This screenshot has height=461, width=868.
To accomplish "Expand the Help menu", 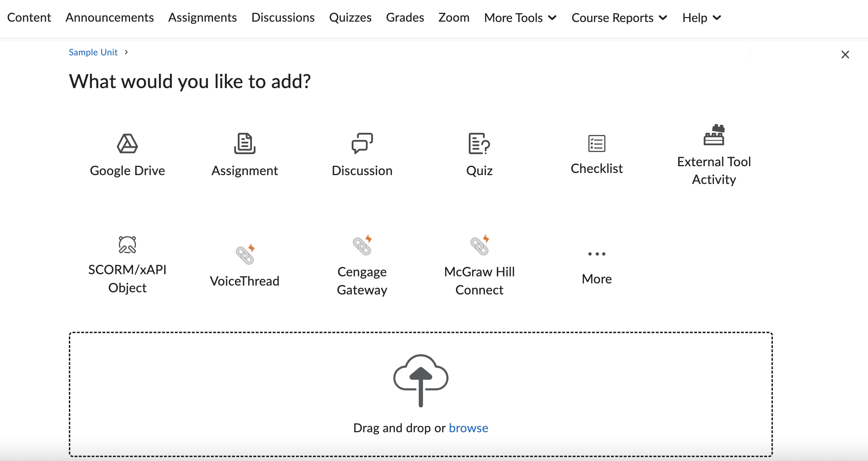I will [702, 18].
